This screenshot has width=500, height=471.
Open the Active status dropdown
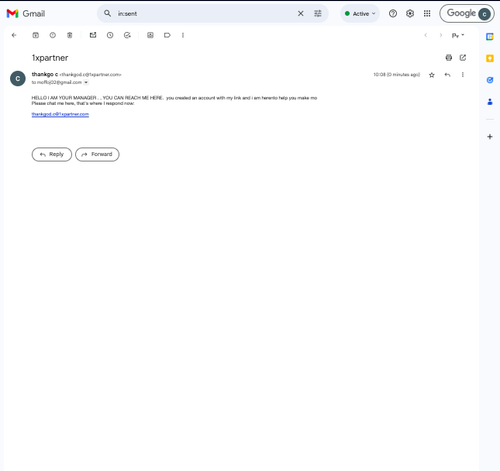pyautogui.click(x=360, y=14)
